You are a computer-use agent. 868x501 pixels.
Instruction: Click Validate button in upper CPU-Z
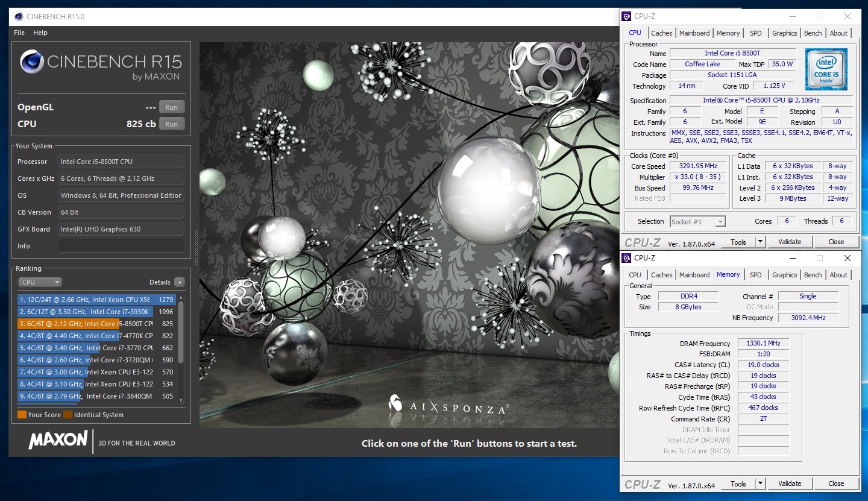790,242
